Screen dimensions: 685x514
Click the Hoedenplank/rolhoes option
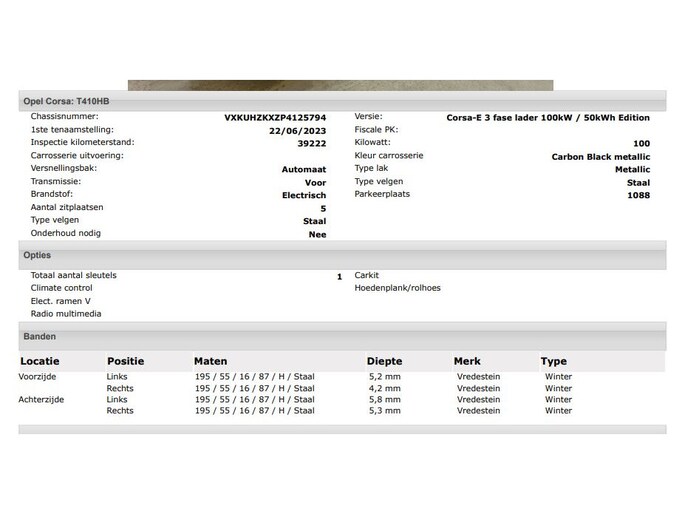[x=397, y=288]
